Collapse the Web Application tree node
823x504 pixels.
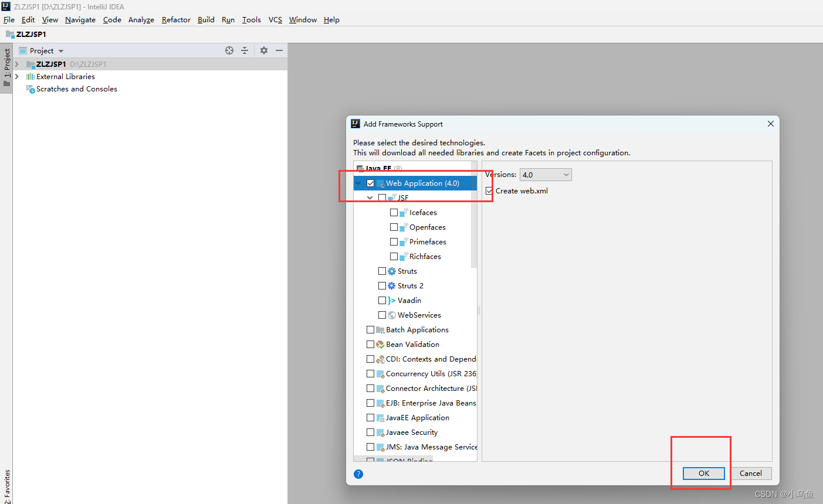pos(358,183)
